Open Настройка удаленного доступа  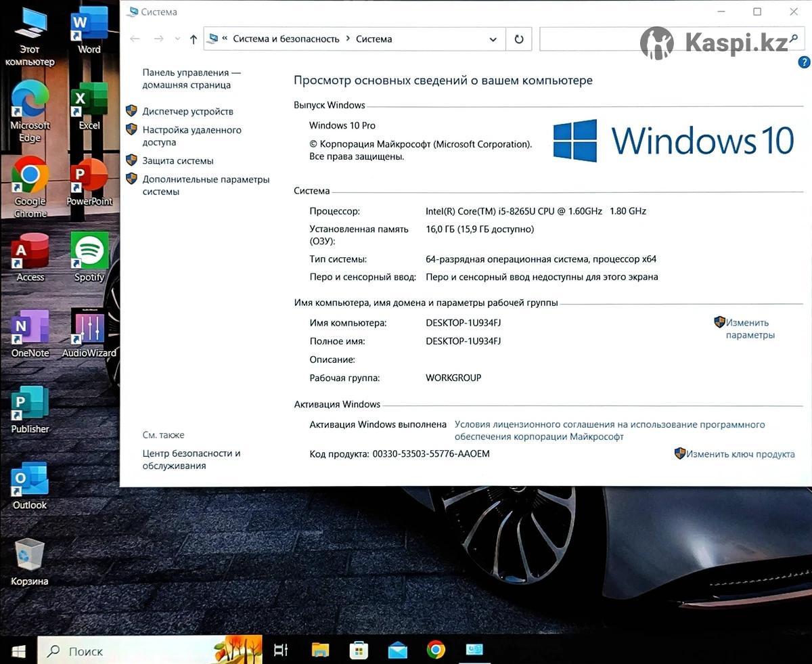click(x=191, y=136)
